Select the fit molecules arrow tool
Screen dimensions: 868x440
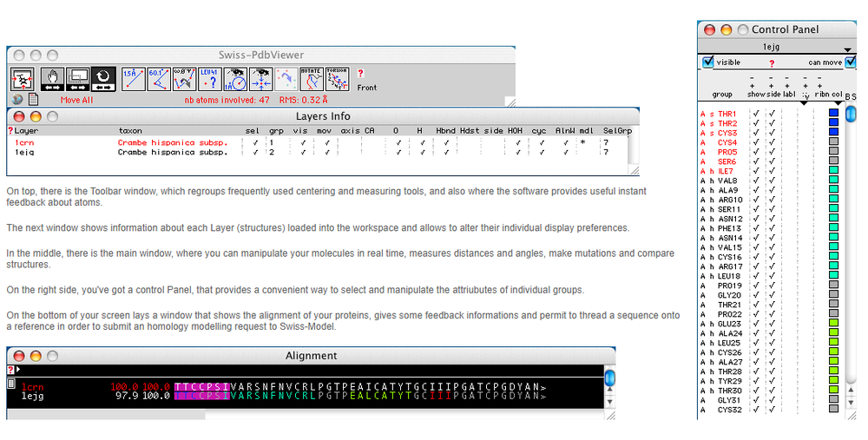(286, 79)
